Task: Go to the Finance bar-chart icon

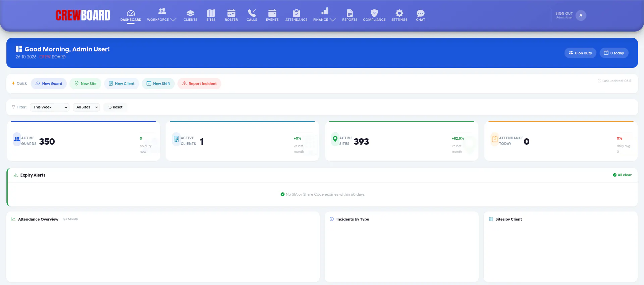Action: pos(325,11)
